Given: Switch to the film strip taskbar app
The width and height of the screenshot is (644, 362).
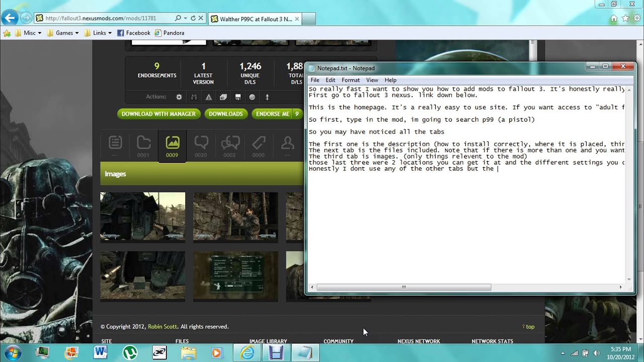Looking at the screenshot, I should coord(276,353).
